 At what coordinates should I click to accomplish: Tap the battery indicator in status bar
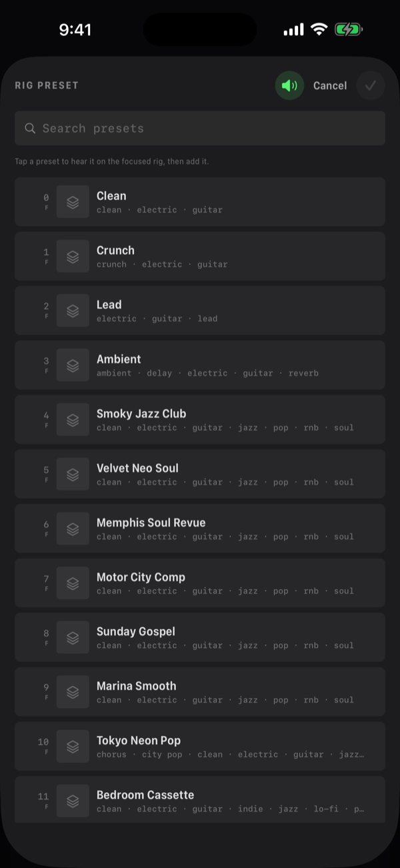pos(348,29)
